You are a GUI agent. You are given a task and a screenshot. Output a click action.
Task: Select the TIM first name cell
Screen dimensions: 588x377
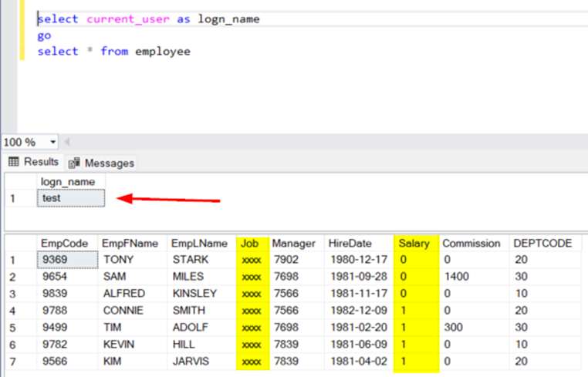[x=133, y=328]
